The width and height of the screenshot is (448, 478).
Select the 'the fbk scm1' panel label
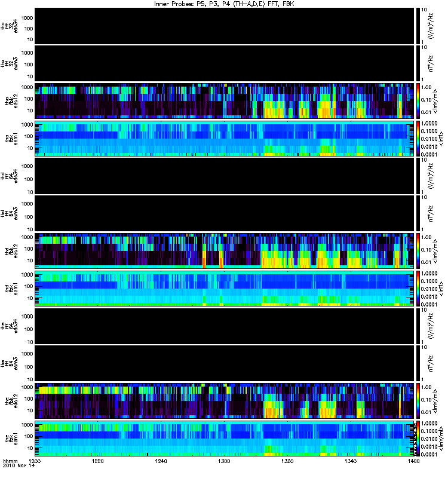click(11, 439)
